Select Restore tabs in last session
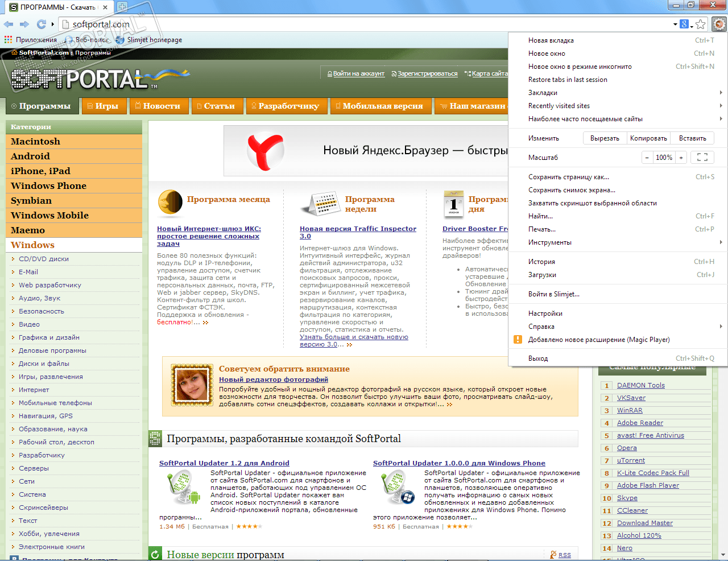728x561 pixels. pos(618,80)
